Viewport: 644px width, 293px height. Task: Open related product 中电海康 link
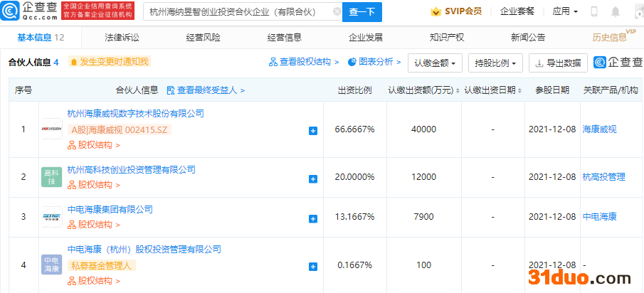click(600, 217)
